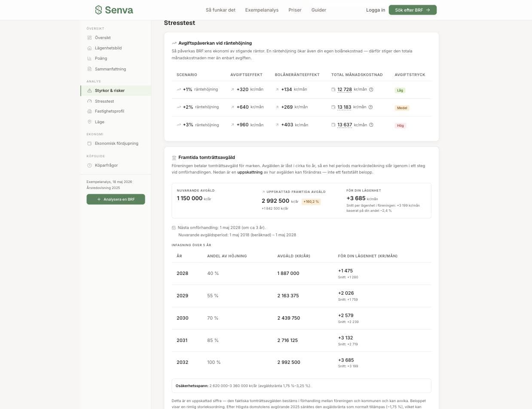532x409 pixels.
Task: Open Så funkar det in top navigation
Action: [220, 10]
